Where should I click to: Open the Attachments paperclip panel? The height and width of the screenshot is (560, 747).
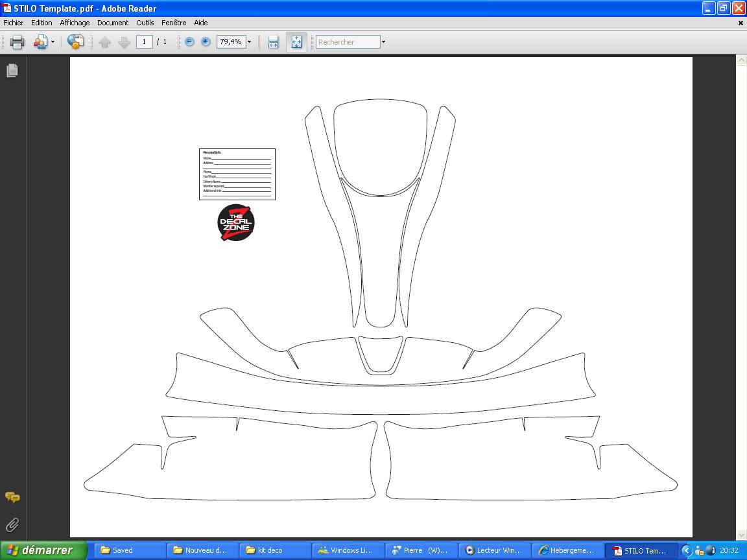point(12,525)
